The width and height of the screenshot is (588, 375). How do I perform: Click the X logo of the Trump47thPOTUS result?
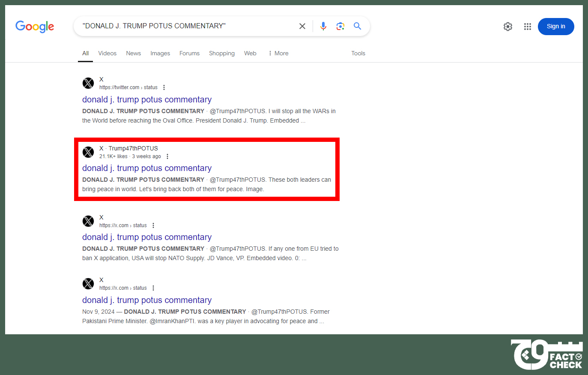coord(88,152)
